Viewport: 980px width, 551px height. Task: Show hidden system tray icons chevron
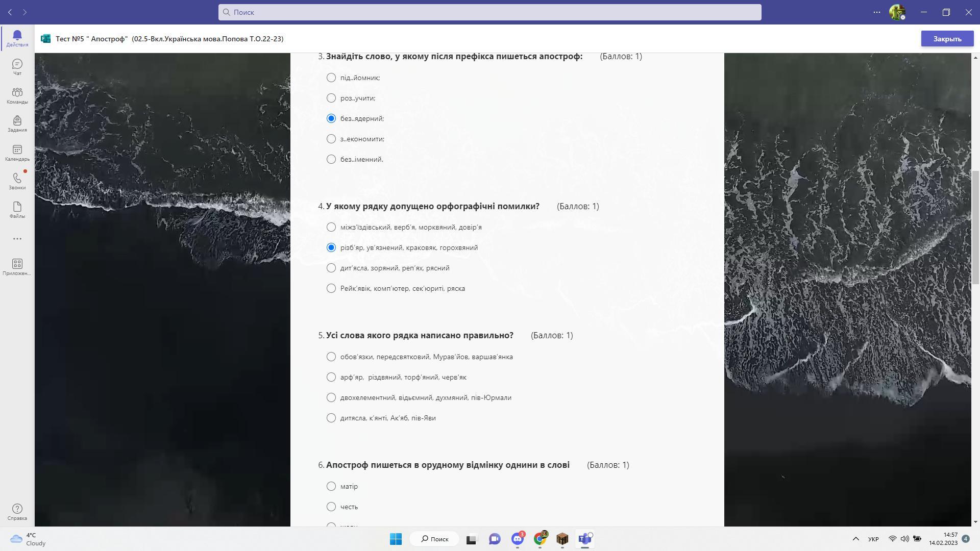click(x=856, y=539)
